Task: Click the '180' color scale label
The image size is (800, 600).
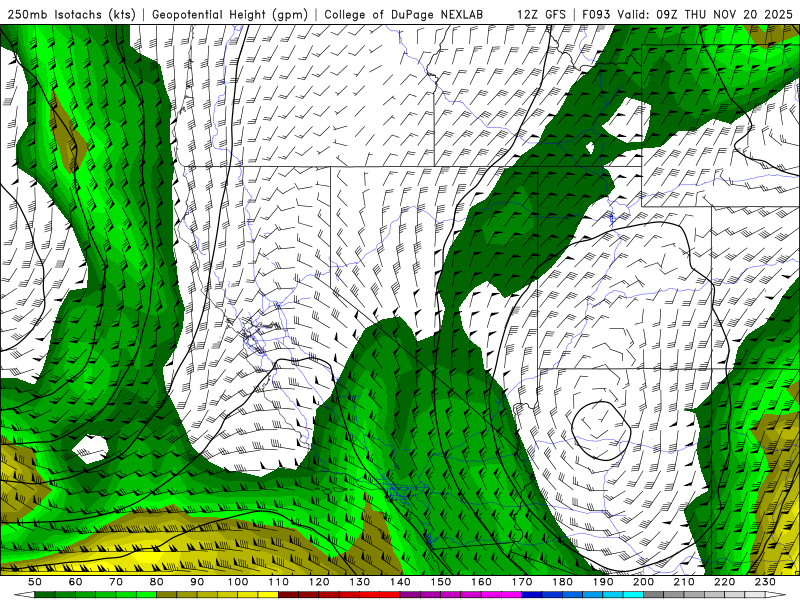Action: click(562, 582)
